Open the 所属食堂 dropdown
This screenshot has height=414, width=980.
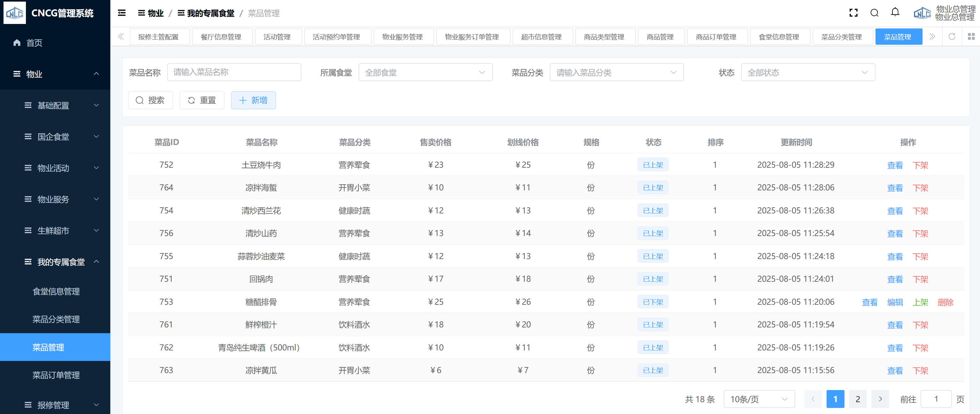point(425,72)
